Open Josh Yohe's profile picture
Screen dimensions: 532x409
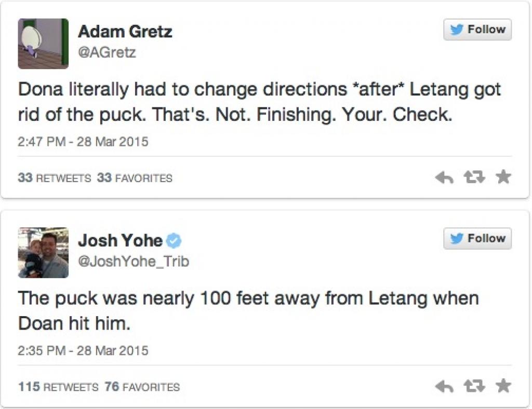[x=43, y=252]
